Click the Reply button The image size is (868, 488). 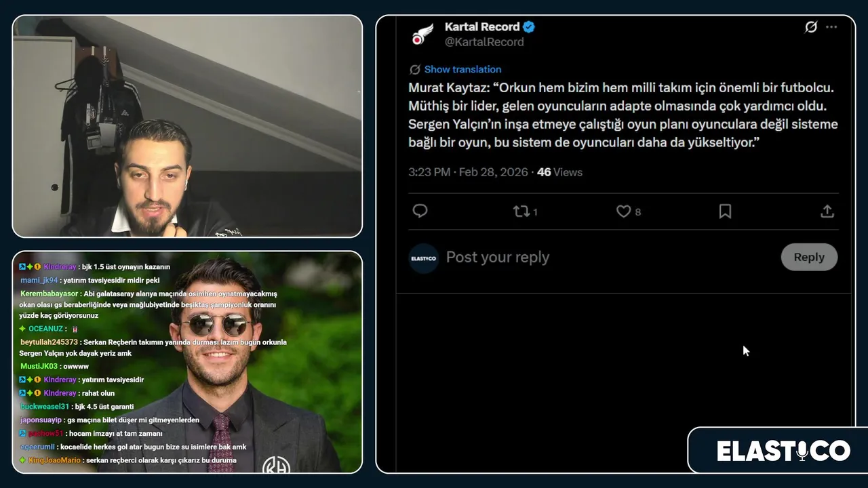(x=809, y=258)
